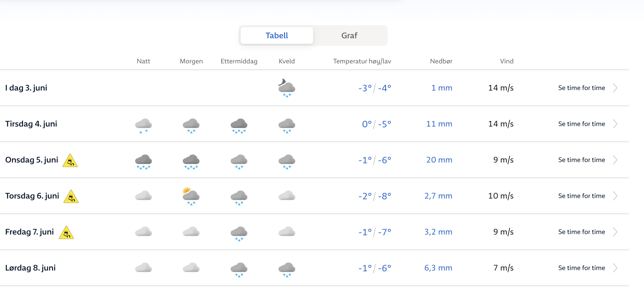Click the 20 mm precipitation value for Onsdag
The image size is (644, 291).
pos(439,160)
